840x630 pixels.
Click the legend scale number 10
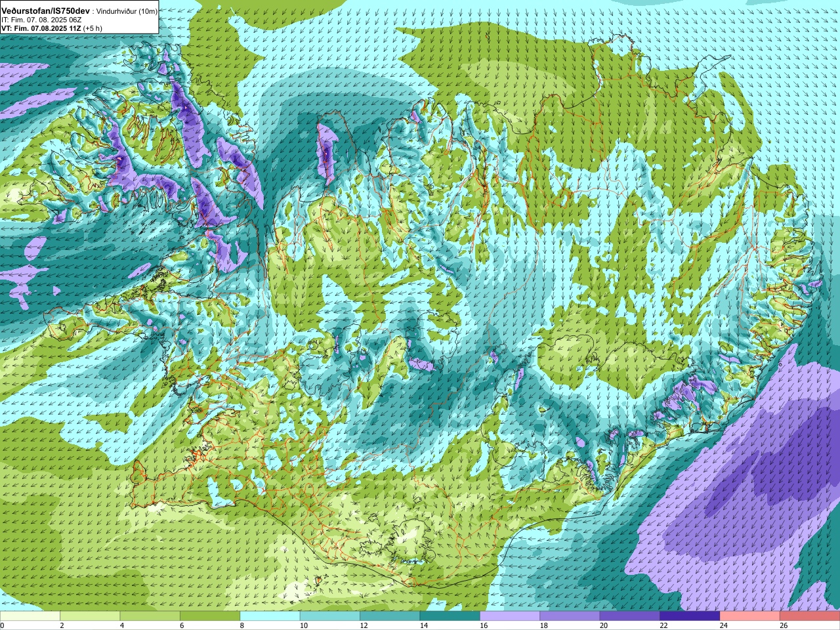click(x=303, y=625)
